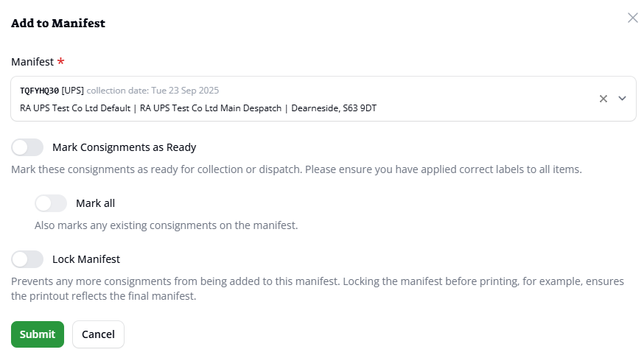Click the Mark all label text

pyautogui.click(x=95, y=203)
